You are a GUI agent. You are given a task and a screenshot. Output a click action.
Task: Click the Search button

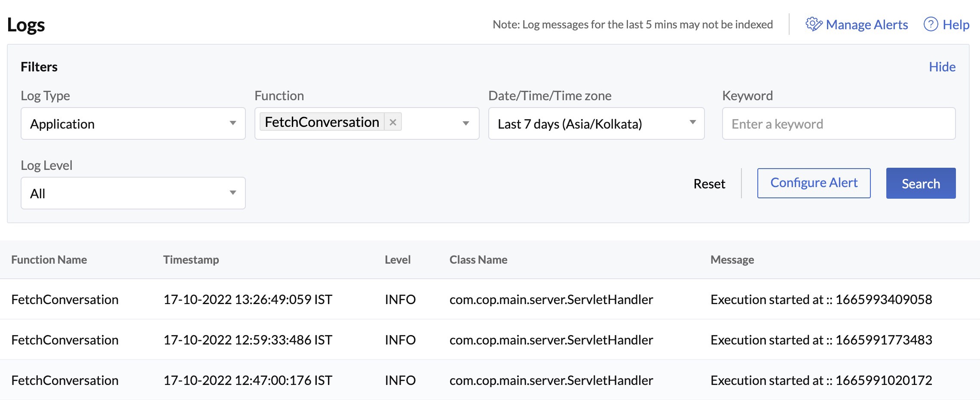pos(920,183)
